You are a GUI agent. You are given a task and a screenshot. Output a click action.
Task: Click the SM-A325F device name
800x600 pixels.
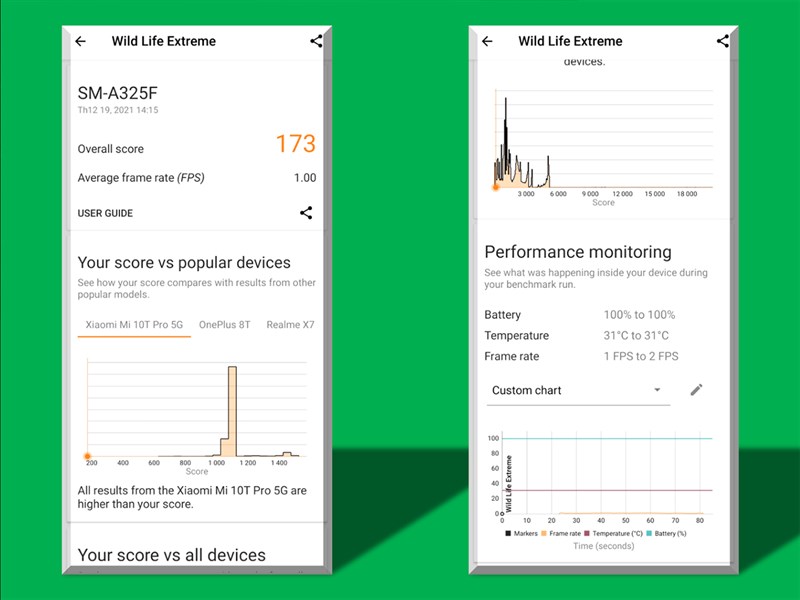[x=118, y=93]
